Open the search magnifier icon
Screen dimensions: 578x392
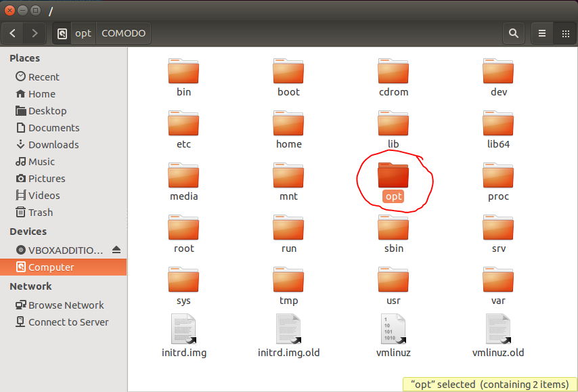(x=514, y=33)
